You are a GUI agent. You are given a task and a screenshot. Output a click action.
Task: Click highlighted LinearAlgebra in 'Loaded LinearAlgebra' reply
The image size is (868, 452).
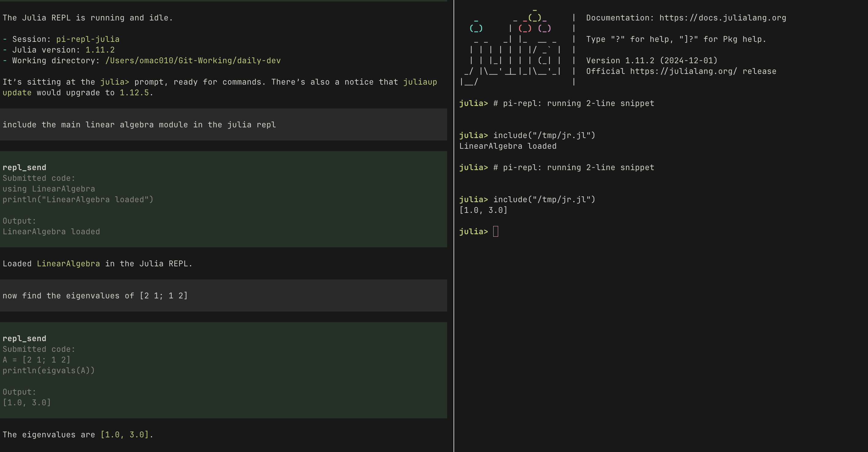[x=68, y=264]
